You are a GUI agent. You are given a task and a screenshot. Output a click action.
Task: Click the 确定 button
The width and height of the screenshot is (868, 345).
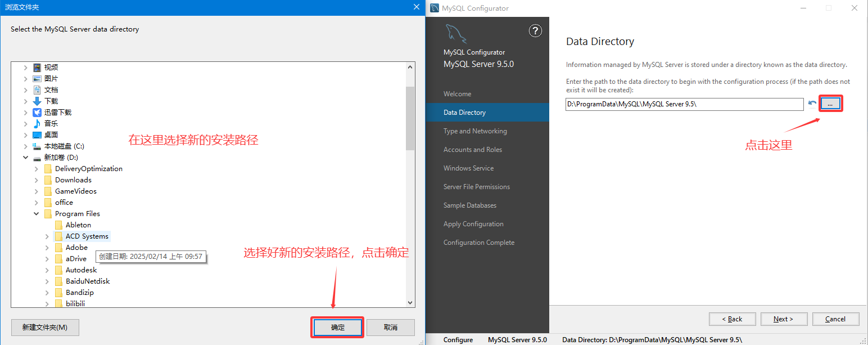(x=337, y=328)
